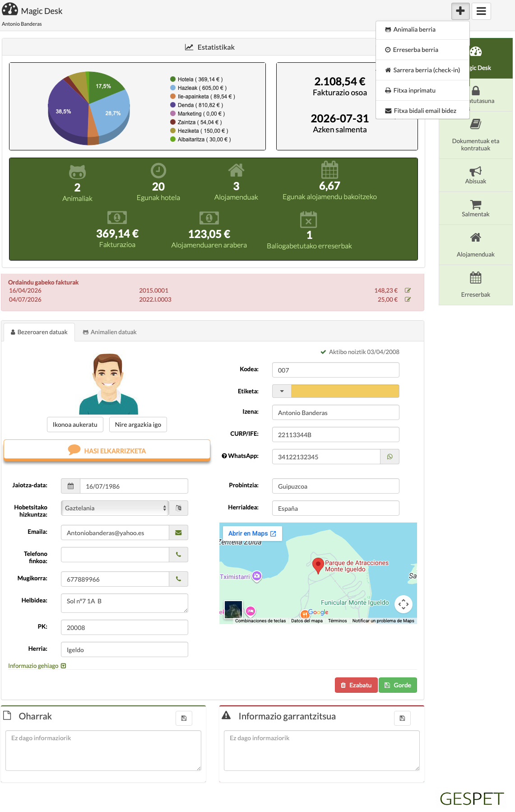Click Abrir en Maps link
The width and height of the screenshot is (515, 812).
pos(252,533)
